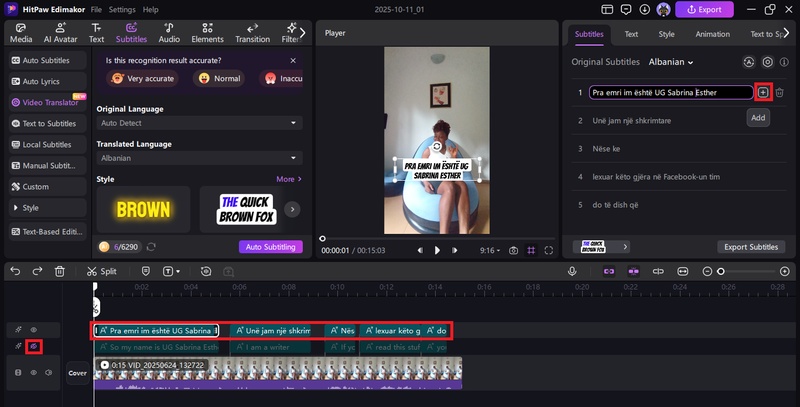
Task: Click the Auto Subtitling button
Action: [x=270, y=247]
